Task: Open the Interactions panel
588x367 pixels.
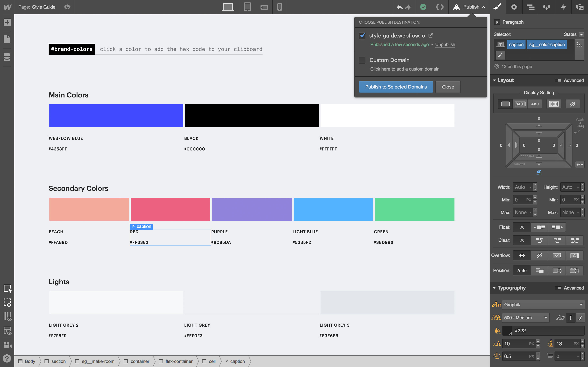Action: coord(563,7)
